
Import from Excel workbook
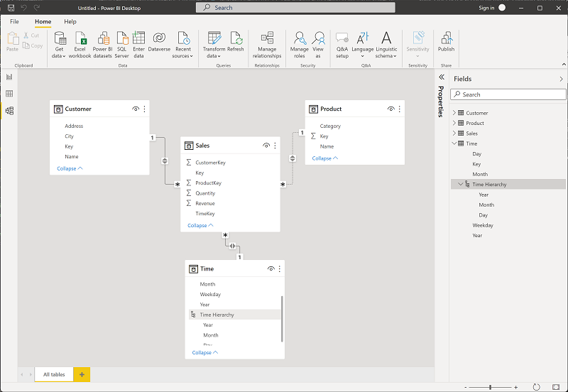click(80, 45)
